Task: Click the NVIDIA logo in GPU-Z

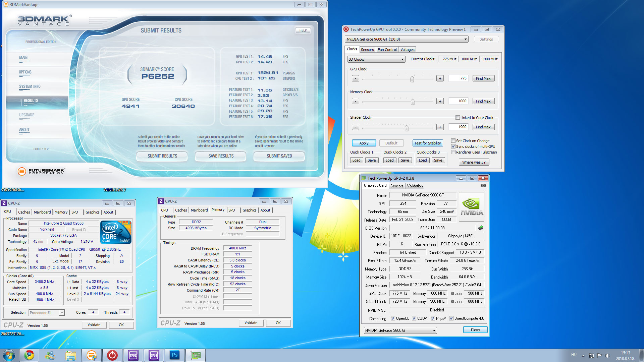Action: click(x=472, y=207)
